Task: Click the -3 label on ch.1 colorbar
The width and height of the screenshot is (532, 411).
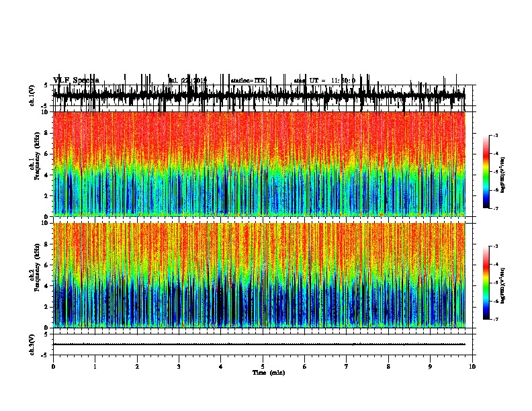Action: 496,136
